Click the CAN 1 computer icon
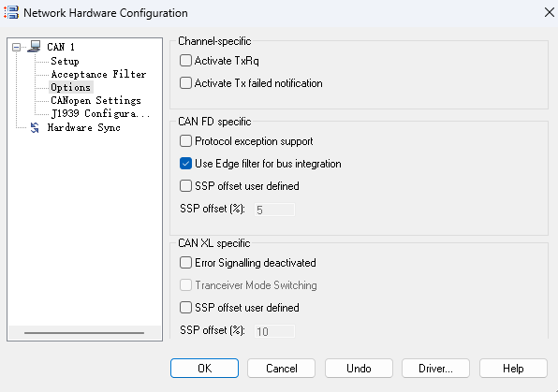Viewport: 558px width, 392px height. pos(34,47)
